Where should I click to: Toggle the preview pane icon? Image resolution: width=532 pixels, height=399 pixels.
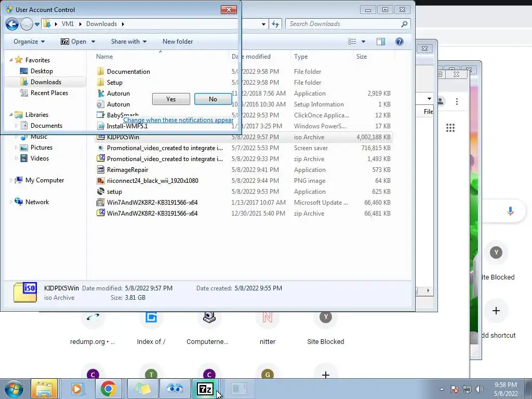381,42
